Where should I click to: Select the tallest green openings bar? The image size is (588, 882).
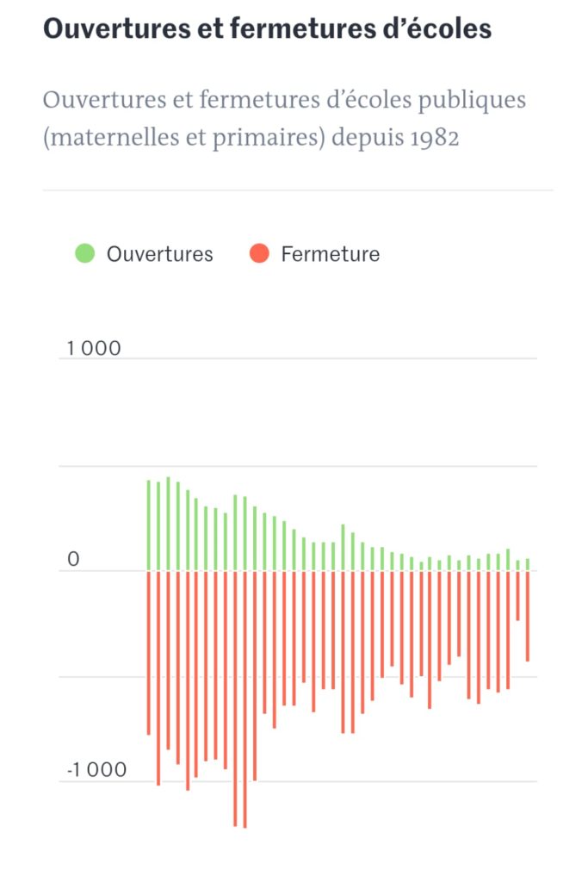[x=168, y=524]
